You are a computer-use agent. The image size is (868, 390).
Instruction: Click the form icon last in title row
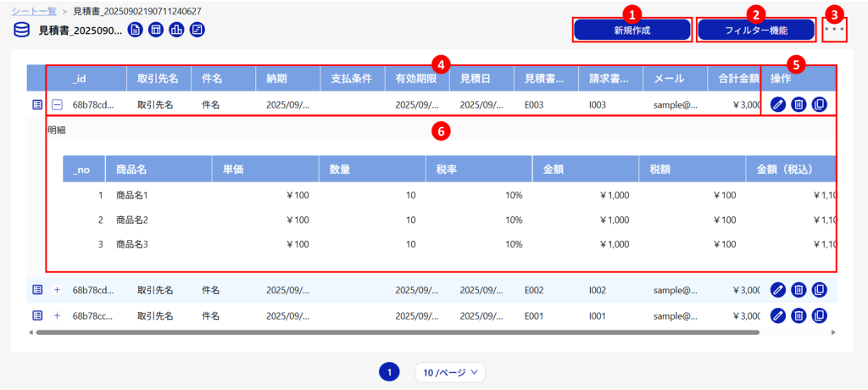197,31
